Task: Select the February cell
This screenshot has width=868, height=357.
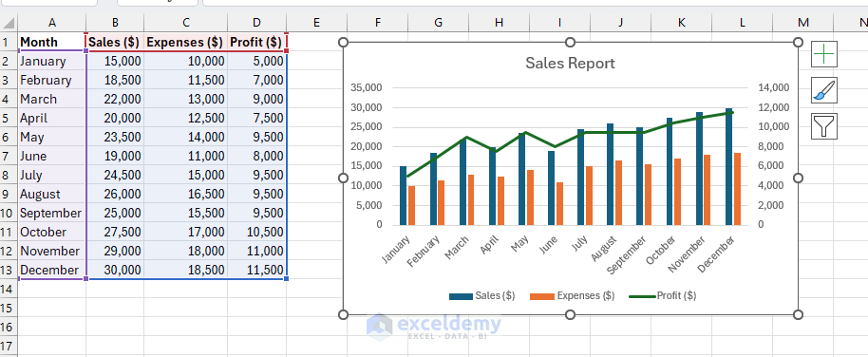Action: [52, 81]
